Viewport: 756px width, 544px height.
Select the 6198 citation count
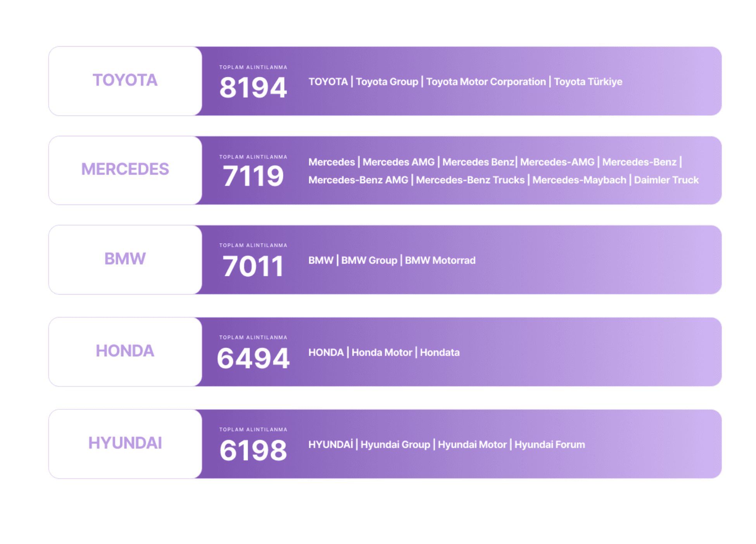click(253, 450)
